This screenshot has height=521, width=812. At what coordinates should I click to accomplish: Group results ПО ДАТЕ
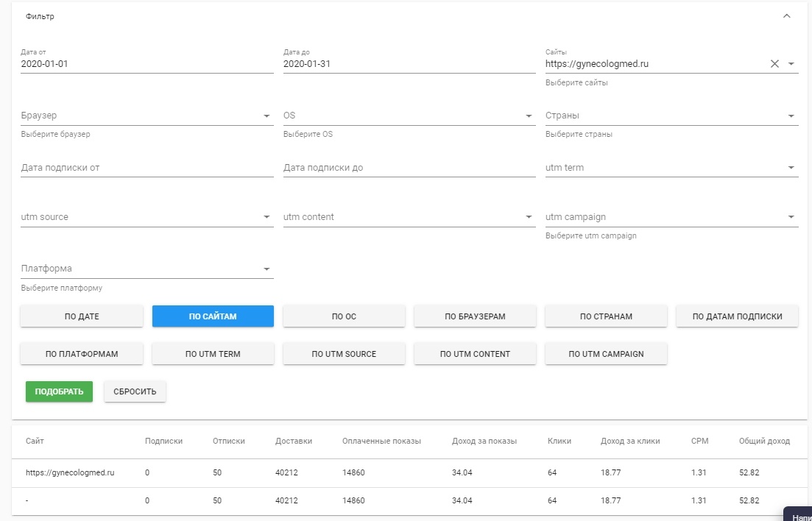coord(82,316)
